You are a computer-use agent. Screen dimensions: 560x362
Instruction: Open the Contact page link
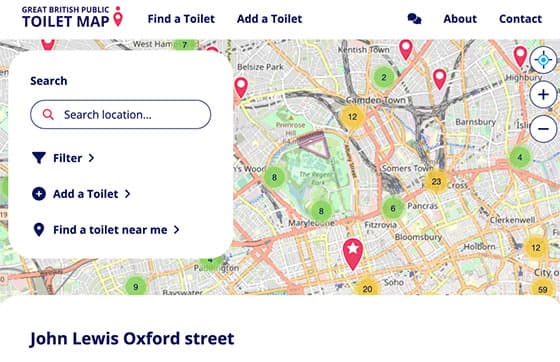[x=520, y=19]
